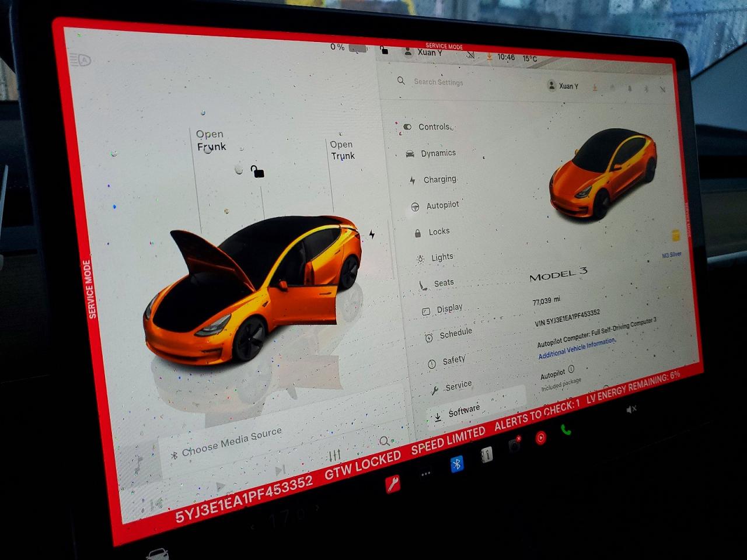Unmute volume with the speaker icon
Screen dimensions: 747x560
tap(631, 409)
